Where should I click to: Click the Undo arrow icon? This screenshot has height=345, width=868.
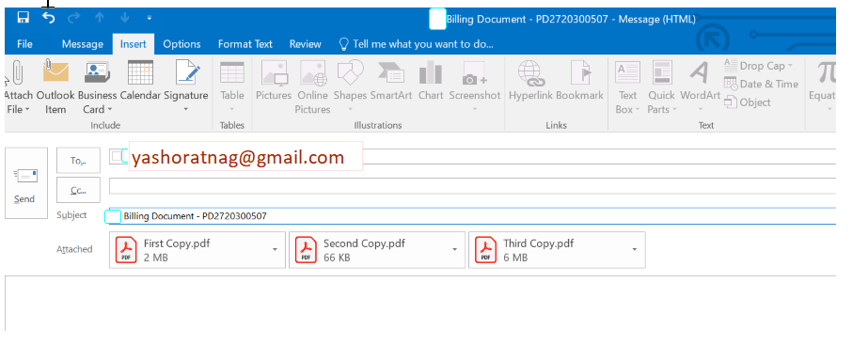(49, 18)
